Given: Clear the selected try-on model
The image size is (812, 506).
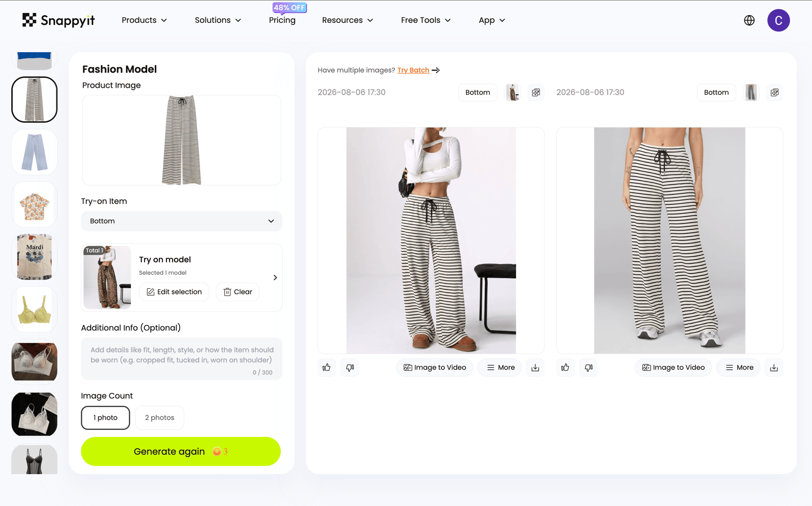Looking at the screenshot, I should point(238,292).
